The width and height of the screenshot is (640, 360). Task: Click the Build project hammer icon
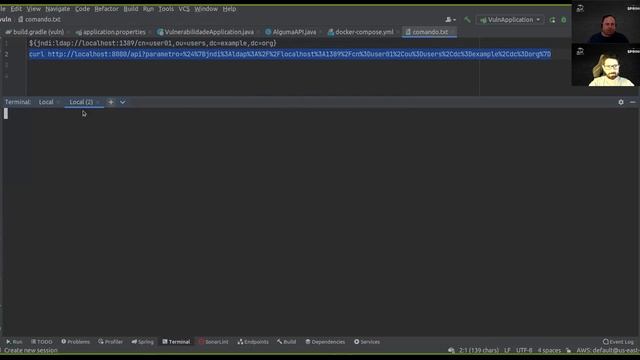(467, 20)
